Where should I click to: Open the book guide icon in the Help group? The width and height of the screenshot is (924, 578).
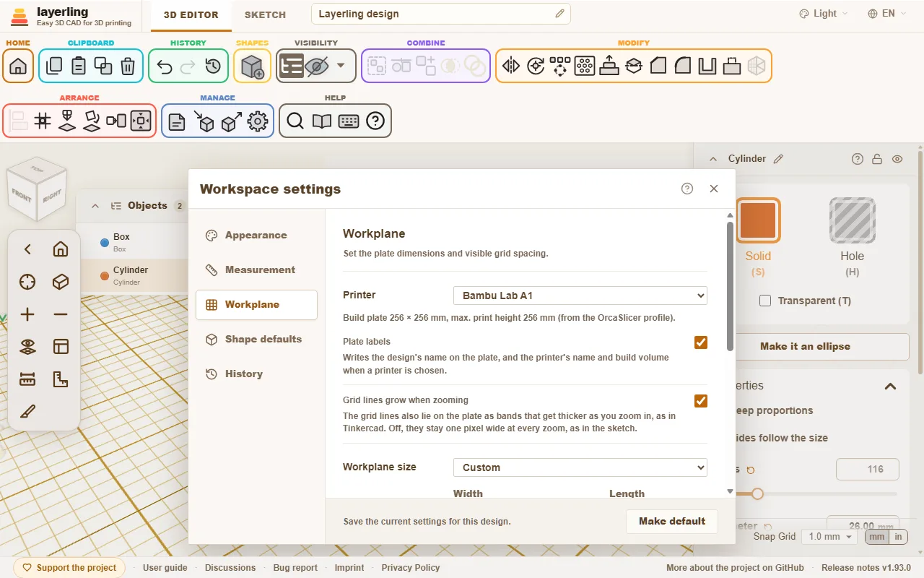[x=322, y=121]
